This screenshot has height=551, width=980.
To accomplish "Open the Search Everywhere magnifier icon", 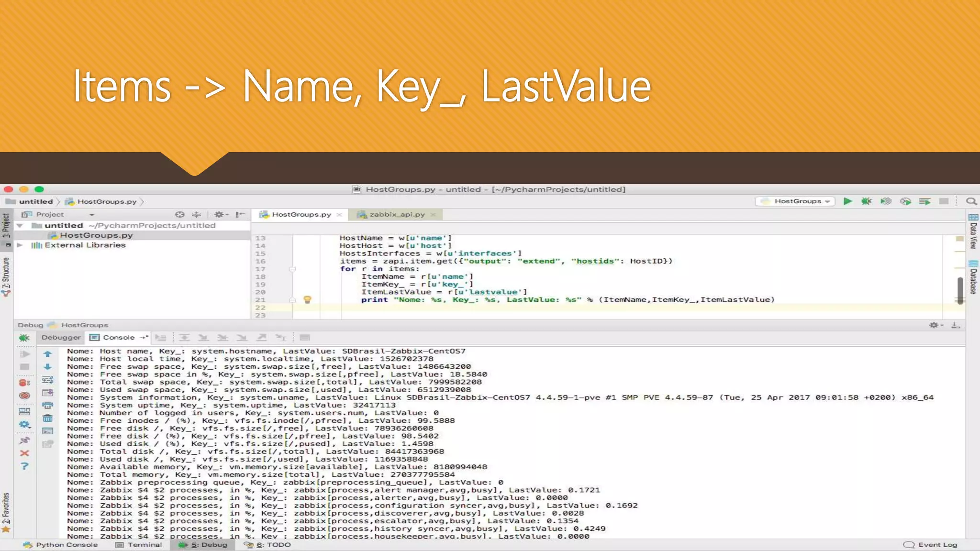I will (971, 201).
